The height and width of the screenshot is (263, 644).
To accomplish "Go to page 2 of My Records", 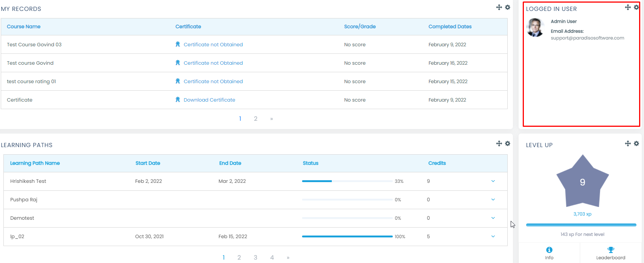I will tap(255, 119).
